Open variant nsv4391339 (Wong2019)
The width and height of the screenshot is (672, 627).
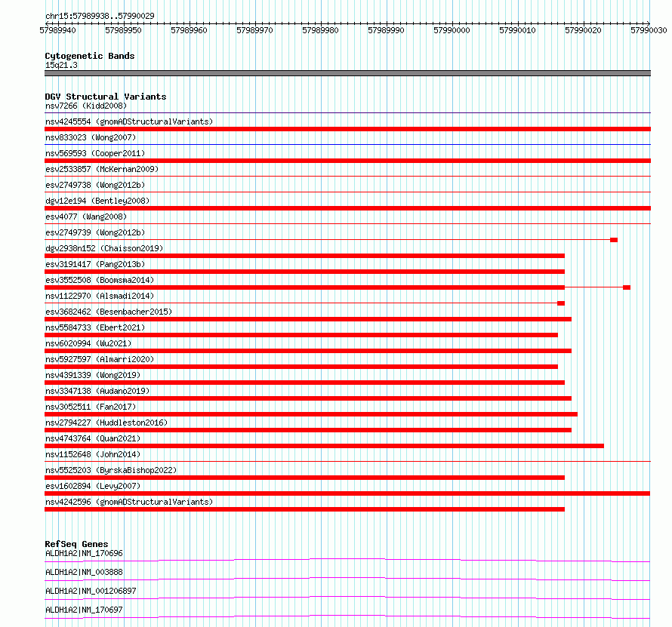(93, 375)
